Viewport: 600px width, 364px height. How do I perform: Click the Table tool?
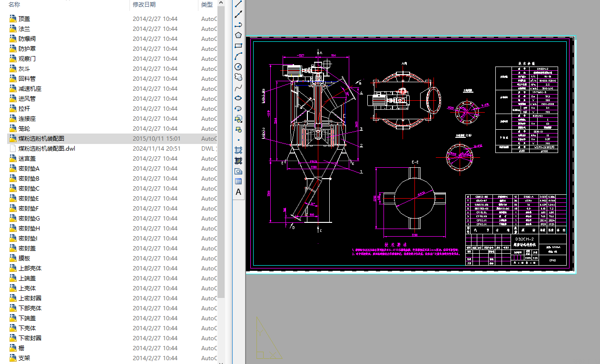click(x=238, y=182)
